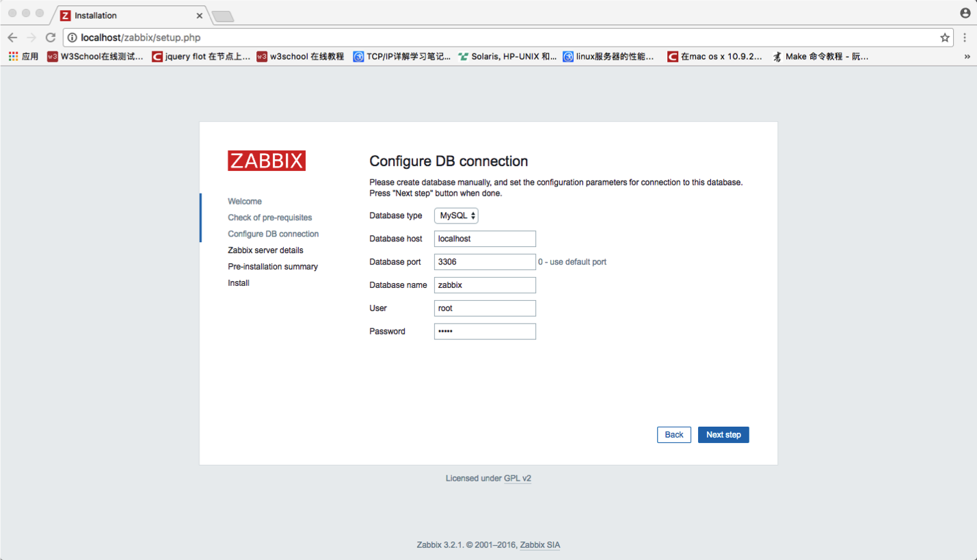Open the apps grid bookmark icon
This screenshot has width=977, height=560.
13,57
